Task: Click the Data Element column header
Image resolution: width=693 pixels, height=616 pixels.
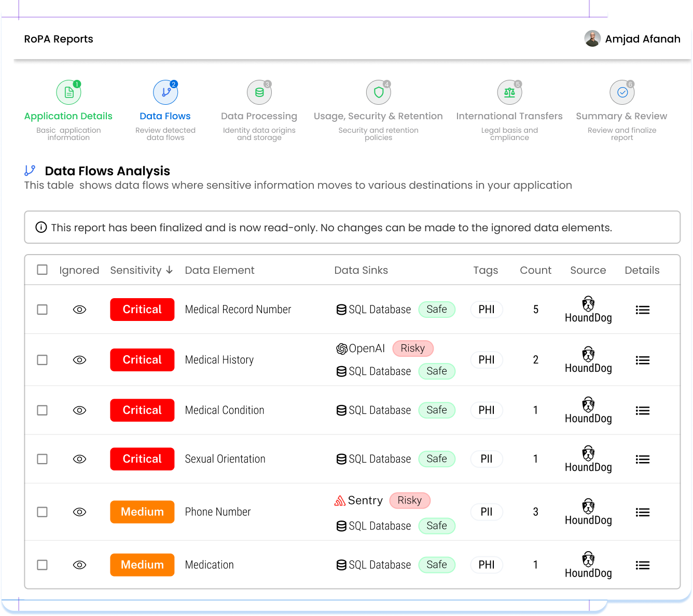Action: tap(219, 270)
